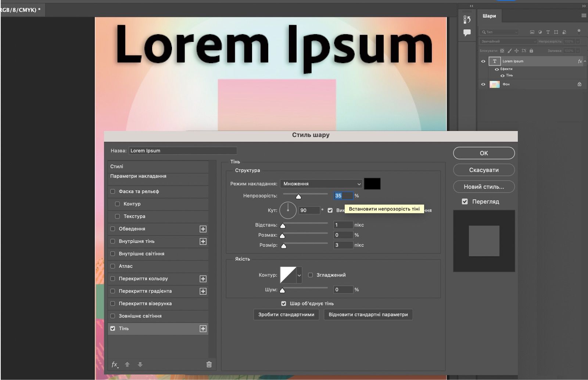This screenshot has height=380, width=588.
Task: Hide the Lorem Ipsum layer
Action: tap(483, 61)
